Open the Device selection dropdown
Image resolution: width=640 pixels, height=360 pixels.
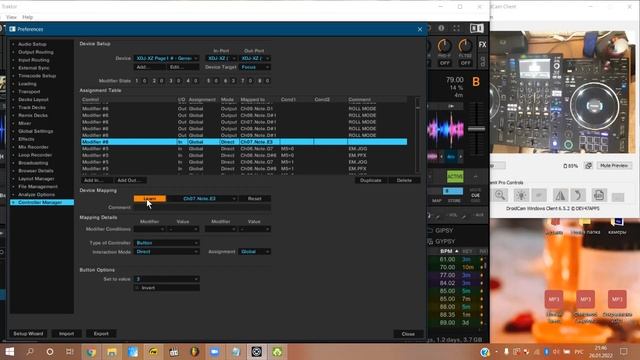click(x=166, y=58)
